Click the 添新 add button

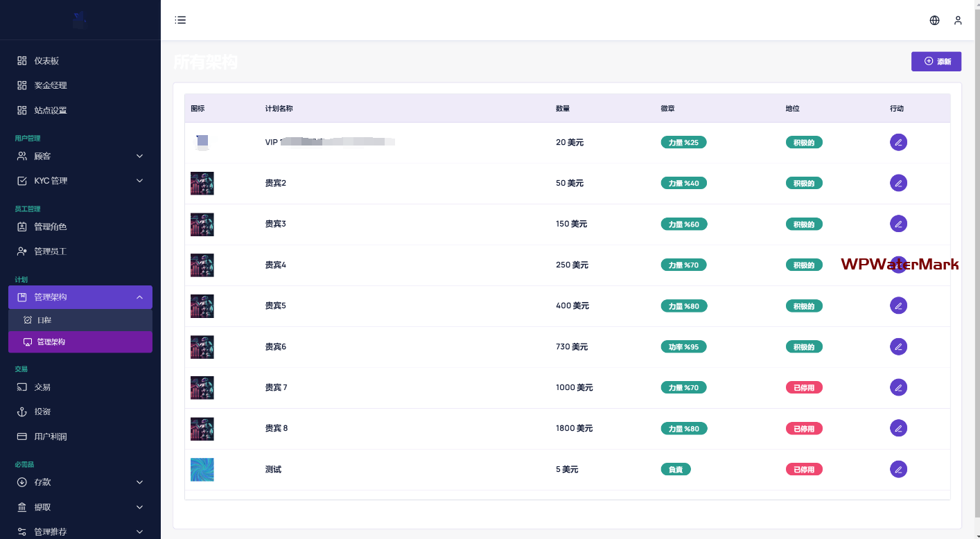(936, 62)
